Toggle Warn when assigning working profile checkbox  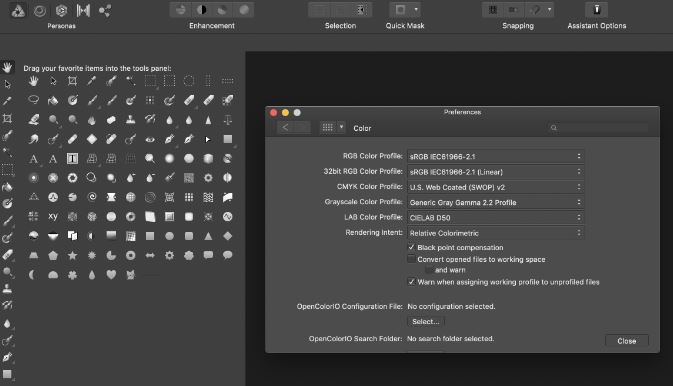[411, 282]
